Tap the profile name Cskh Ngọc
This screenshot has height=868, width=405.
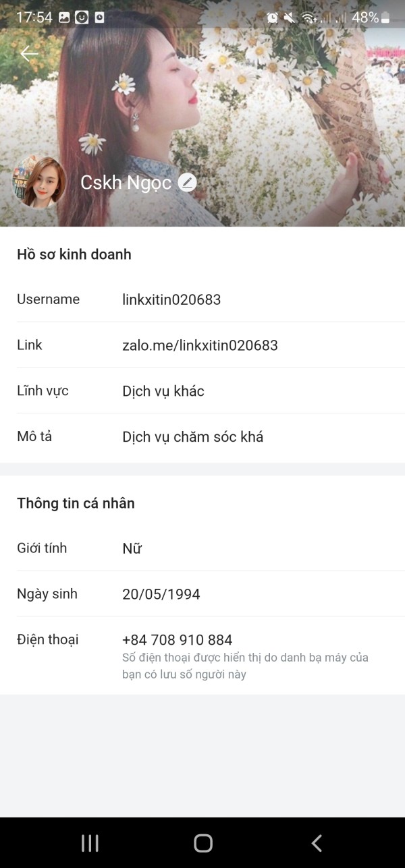(x=126, y=182)
